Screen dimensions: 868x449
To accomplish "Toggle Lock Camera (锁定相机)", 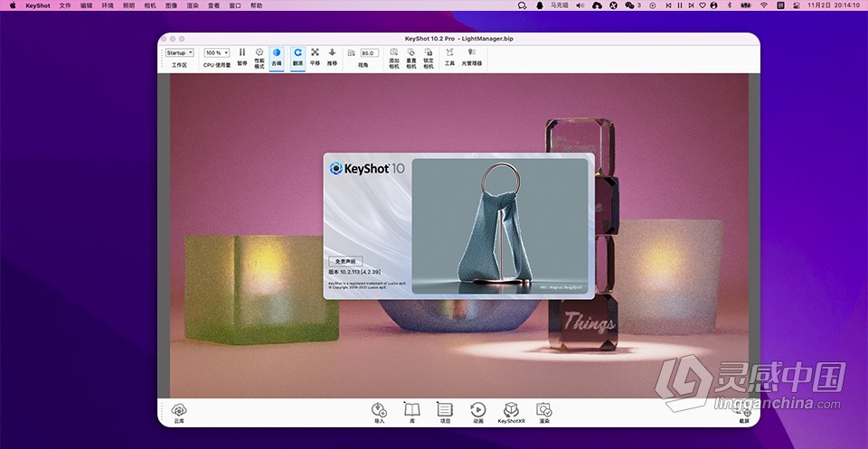I will (429, 58).
